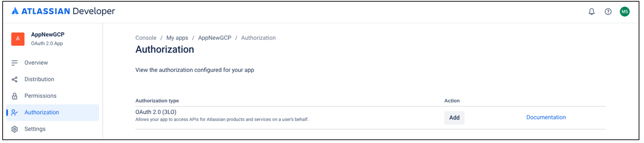Select the Authorization person icon
The width and height of the screenshot is (644, 143).
click(14, 112)
